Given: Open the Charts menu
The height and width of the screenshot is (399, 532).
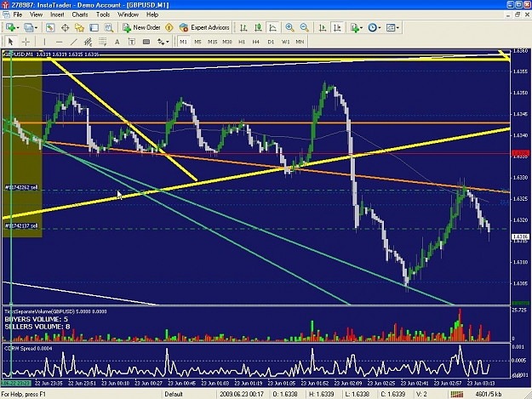Looking at the screenshot, I should tap(80, 14).
